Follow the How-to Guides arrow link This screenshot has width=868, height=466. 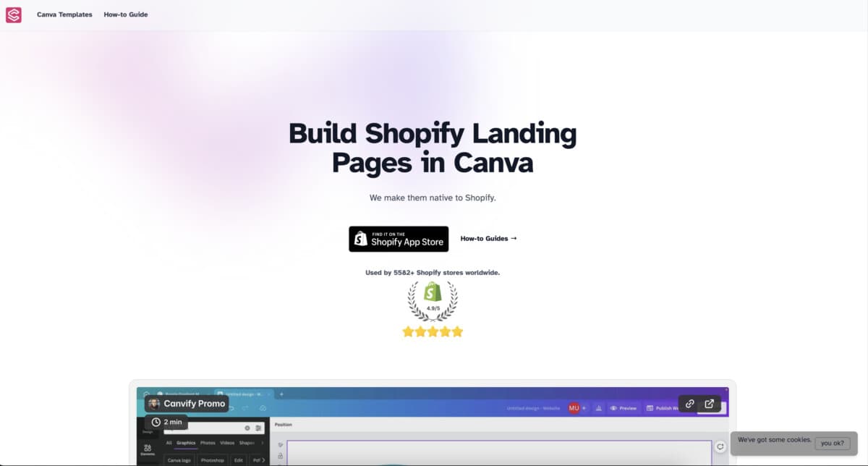point(488,238)
